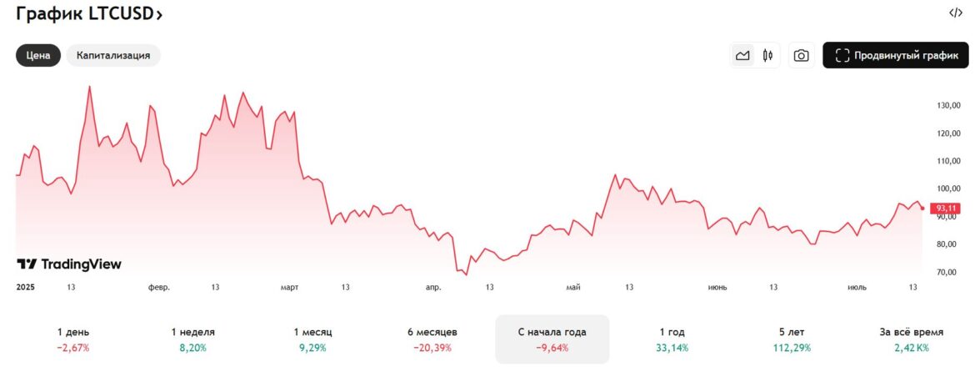Take a chart snapshot with camera icon
The height and width of the screenshot is (372, 980).
[801, 56]
